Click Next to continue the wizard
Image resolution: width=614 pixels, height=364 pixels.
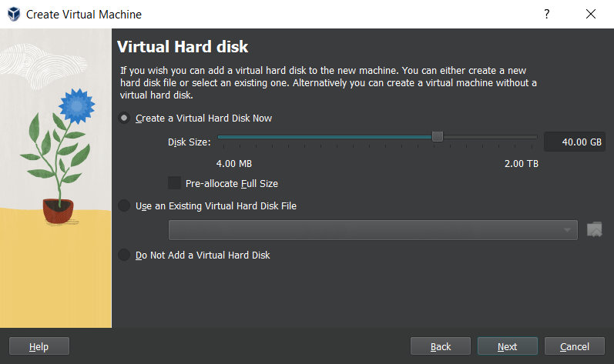click(x=507, y=346)
